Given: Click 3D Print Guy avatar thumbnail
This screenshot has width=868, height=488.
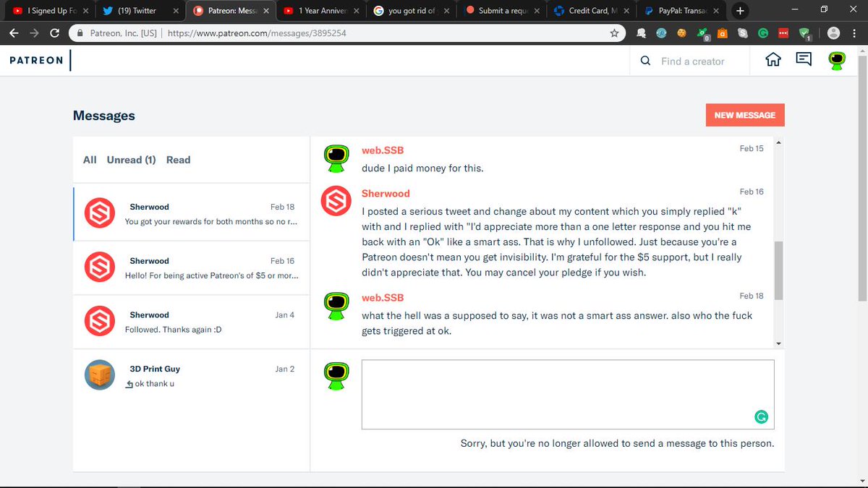Looking at the screenshot, I should pos(100,374).
